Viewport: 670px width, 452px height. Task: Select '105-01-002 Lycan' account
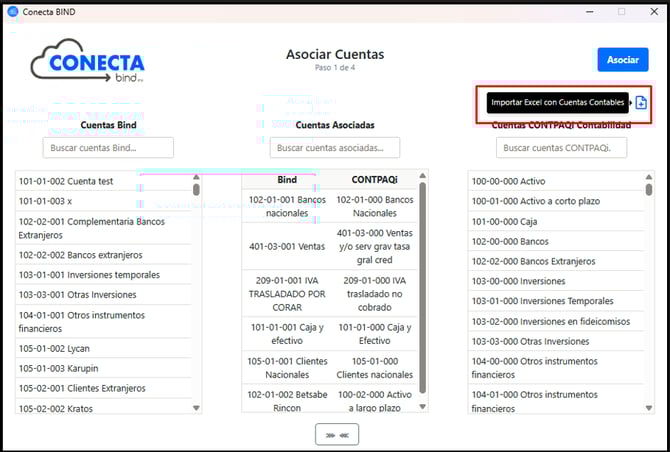tap(104, 349)
